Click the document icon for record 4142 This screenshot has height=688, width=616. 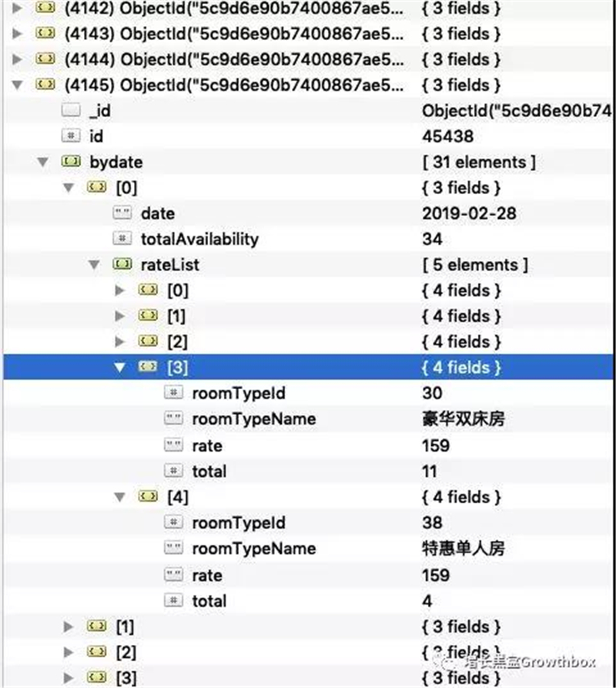click(x=45, y=8)
